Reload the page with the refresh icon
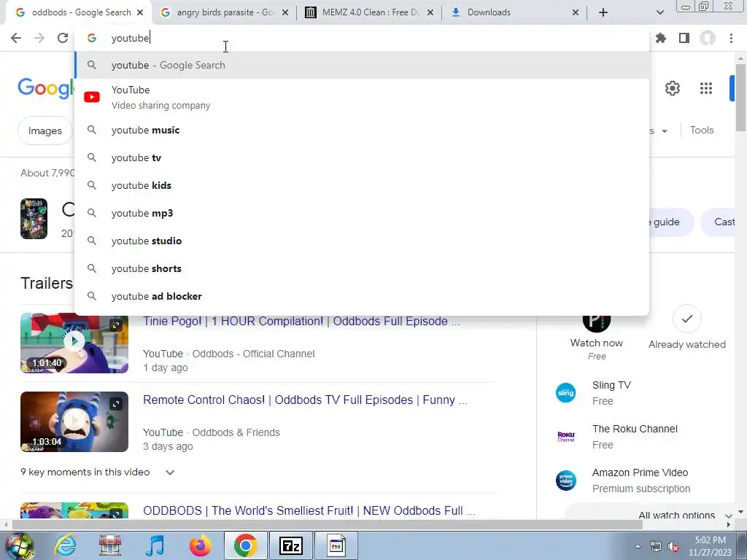The height and width of the screenshot is (560, 747). point(63,38)
